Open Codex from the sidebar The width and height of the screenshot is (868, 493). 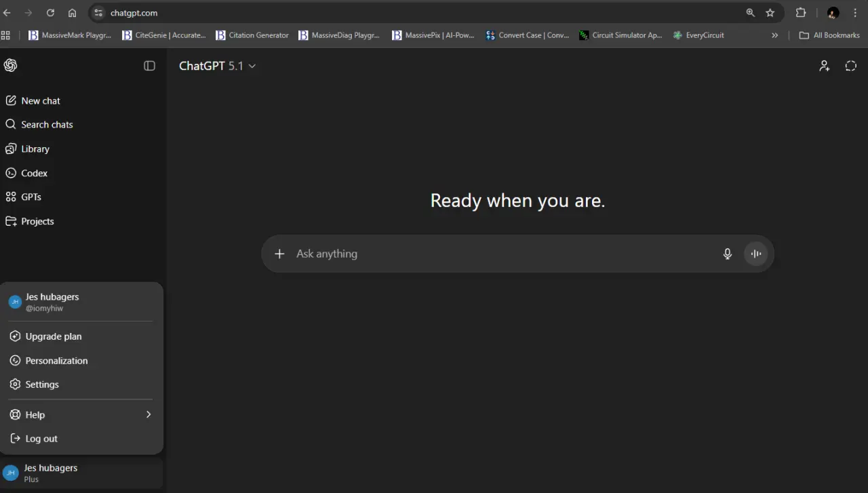27,173
